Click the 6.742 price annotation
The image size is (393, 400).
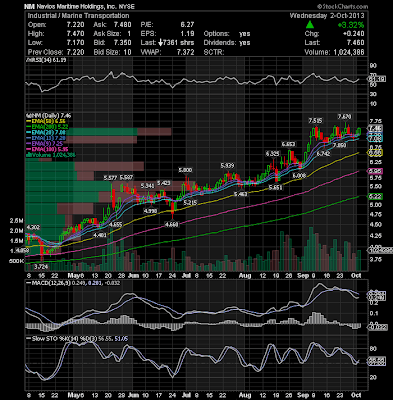pyautogui.click(x=323, y=154)
